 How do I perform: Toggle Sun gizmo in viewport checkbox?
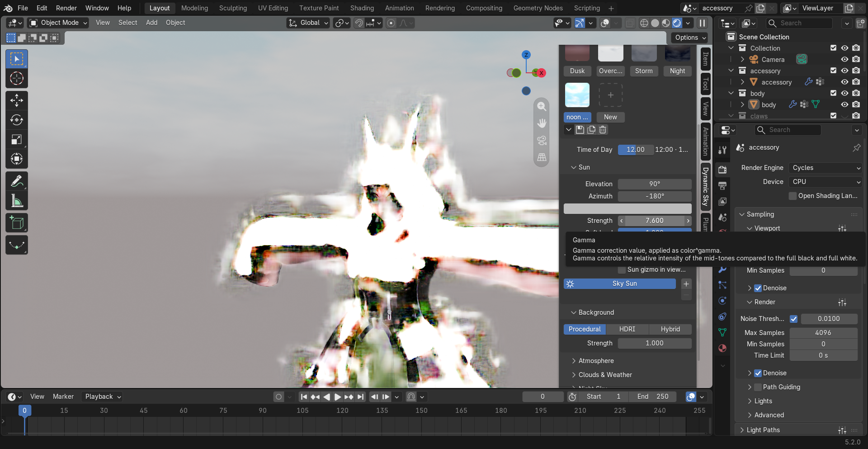point(622,269)
